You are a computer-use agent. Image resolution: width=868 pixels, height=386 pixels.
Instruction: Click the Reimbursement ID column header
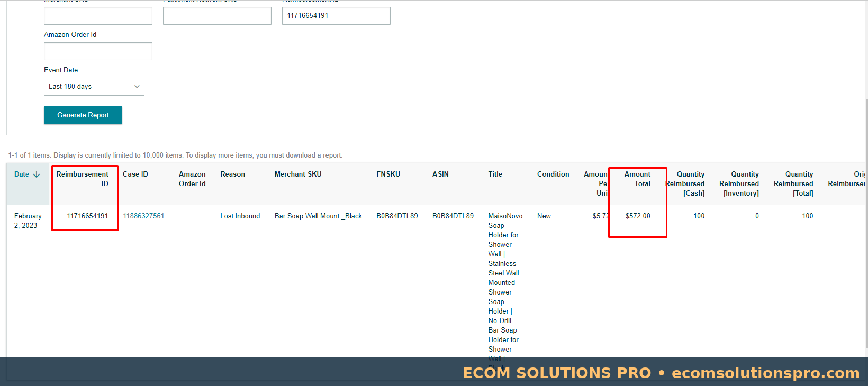pyautogui.click(x=83, y=179)
